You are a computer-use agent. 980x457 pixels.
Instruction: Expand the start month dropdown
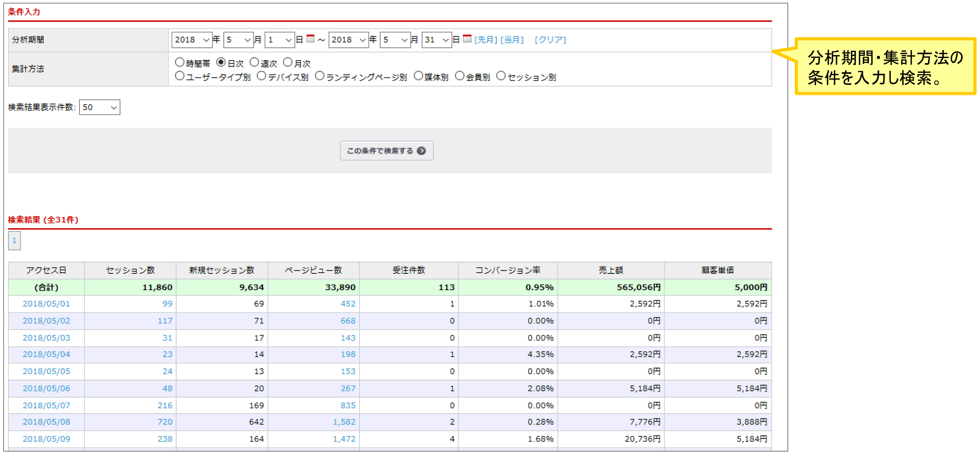238,40
